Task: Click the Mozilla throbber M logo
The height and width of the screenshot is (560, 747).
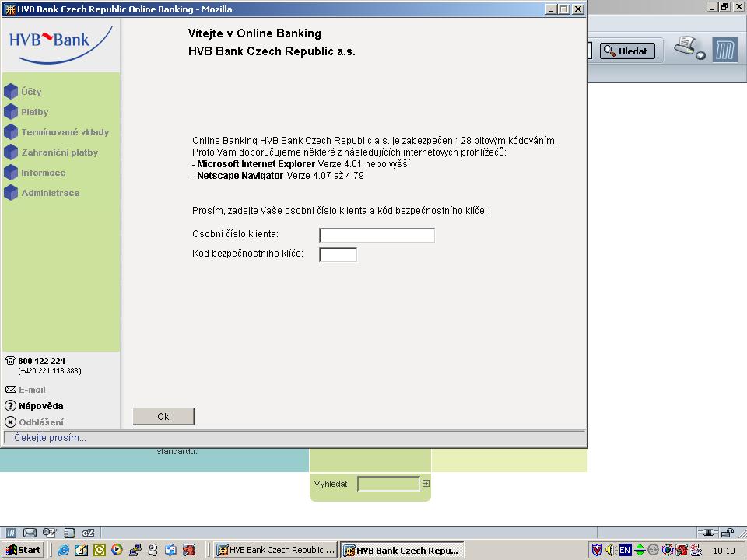Action: [724, 50]
